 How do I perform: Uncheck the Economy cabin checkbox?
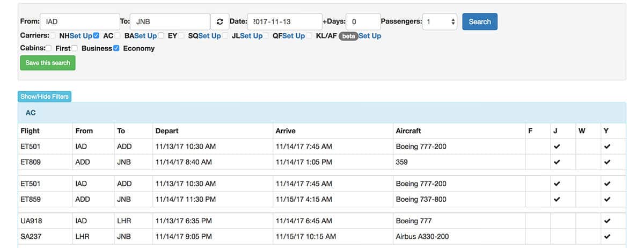coord(116,48)
